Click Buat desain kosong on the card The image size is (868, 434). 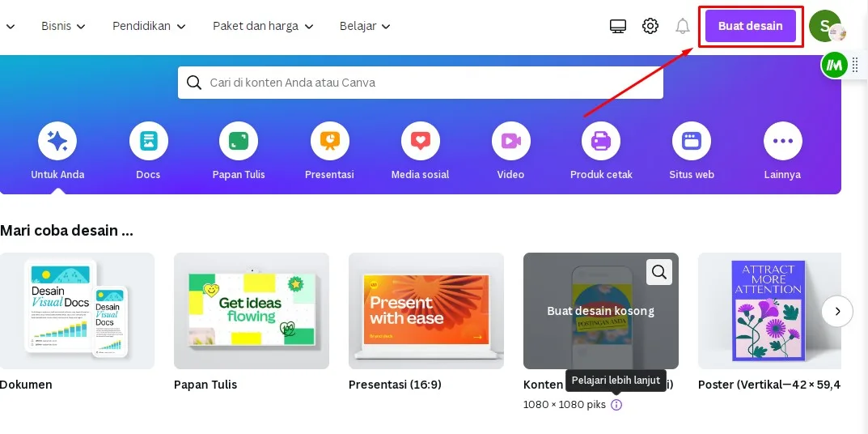click(x=600, y=311)
